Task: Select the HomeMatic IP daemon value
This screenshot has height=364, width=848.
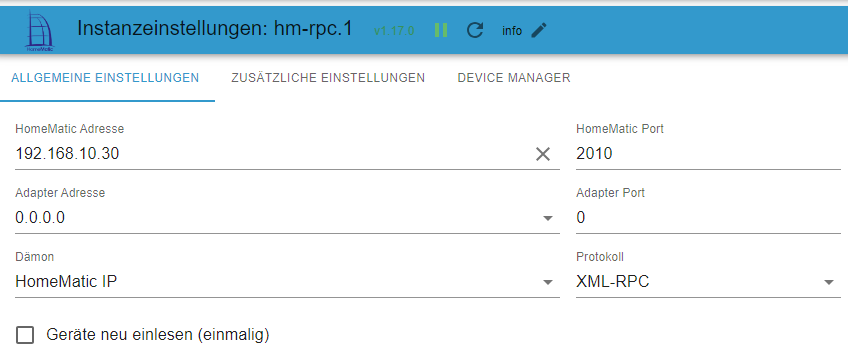Action: [66, 282]
